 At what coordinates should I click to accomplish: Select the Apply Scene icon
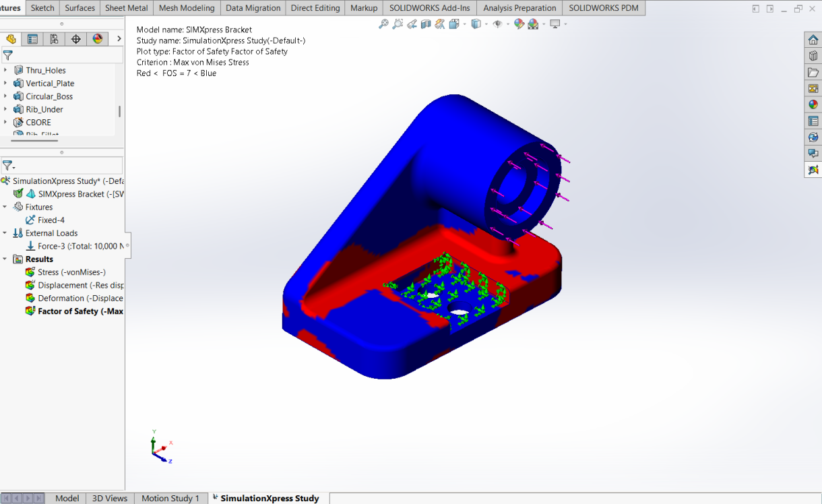coord(534,23)
